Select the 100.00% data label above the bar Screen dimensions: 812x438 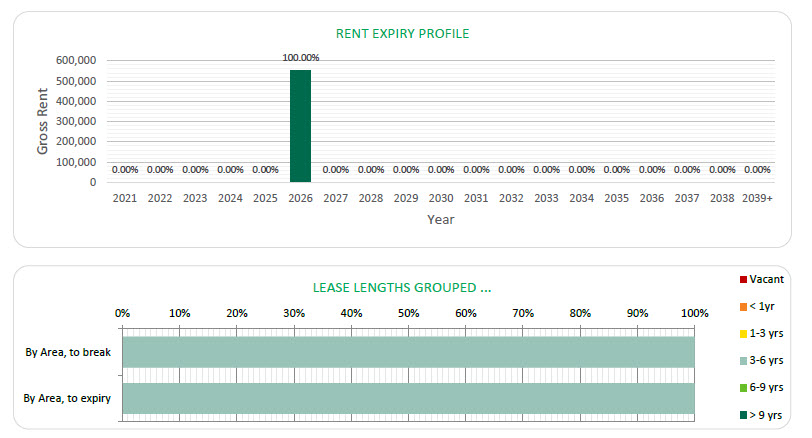click(x=300, y=58)
